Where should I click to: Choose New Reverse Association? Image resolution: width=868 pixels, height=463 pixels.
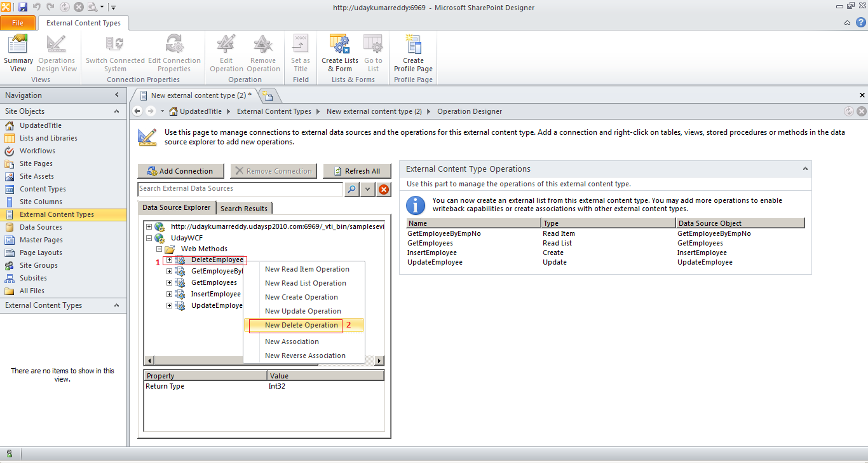(304, 356)
